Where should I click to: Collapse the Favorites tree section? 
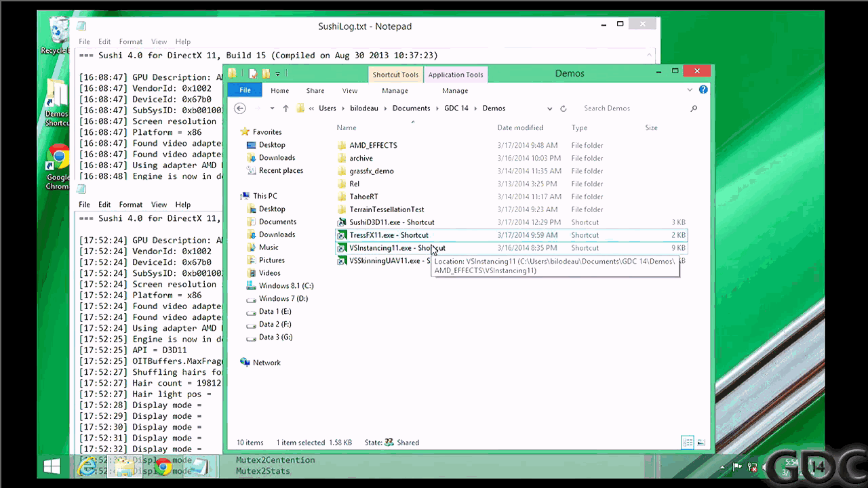(x=243, y=132)
